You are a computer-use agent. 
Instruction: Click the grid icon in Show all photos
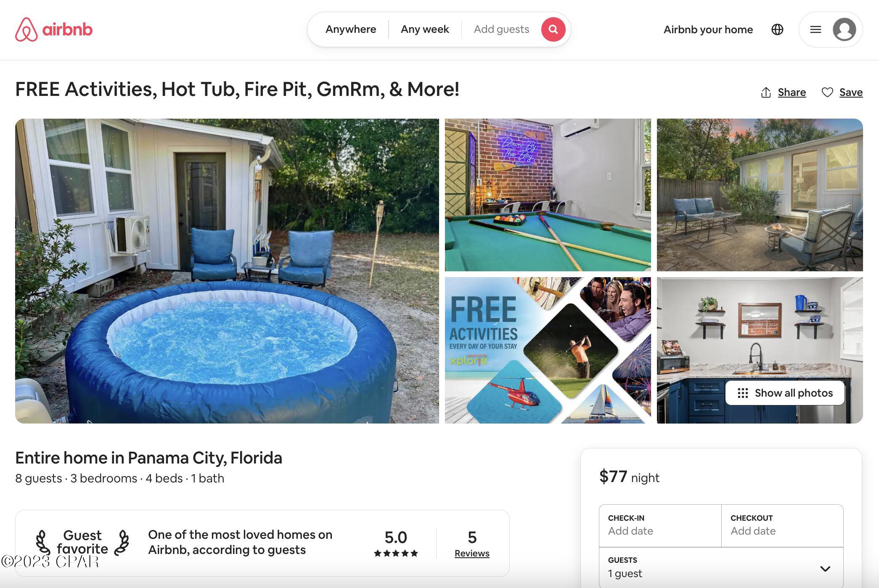pyautogui.click(x=743, y=393)
